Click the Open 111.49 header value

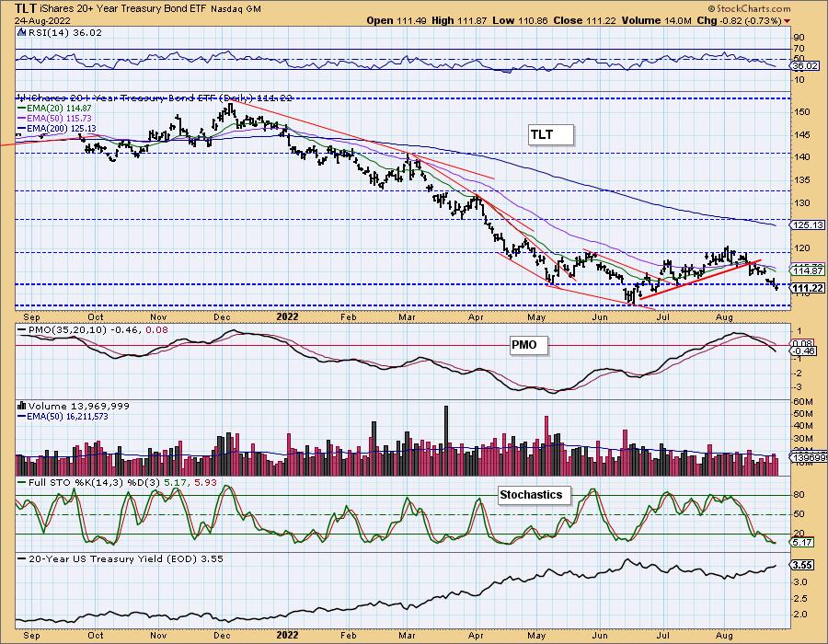pyautogui.click(x=395, y=20)
